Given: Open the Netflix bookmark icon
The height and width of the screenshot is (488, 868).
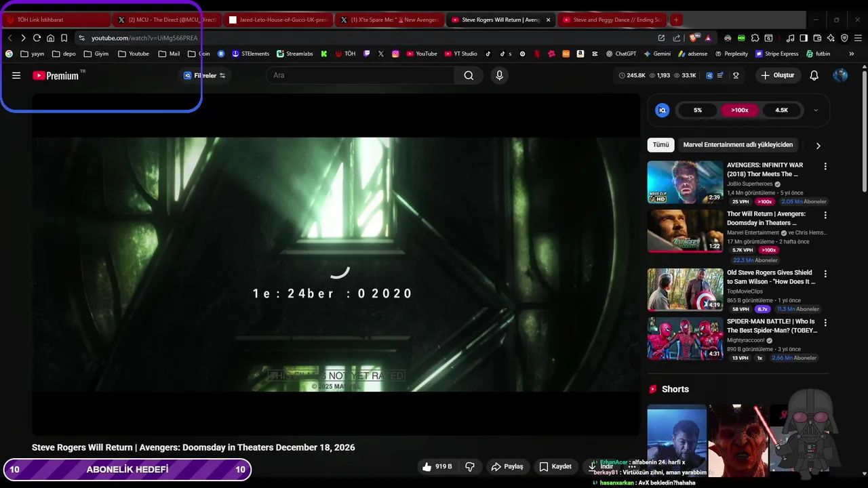Looking at the screenshot, I should [537, 54].
